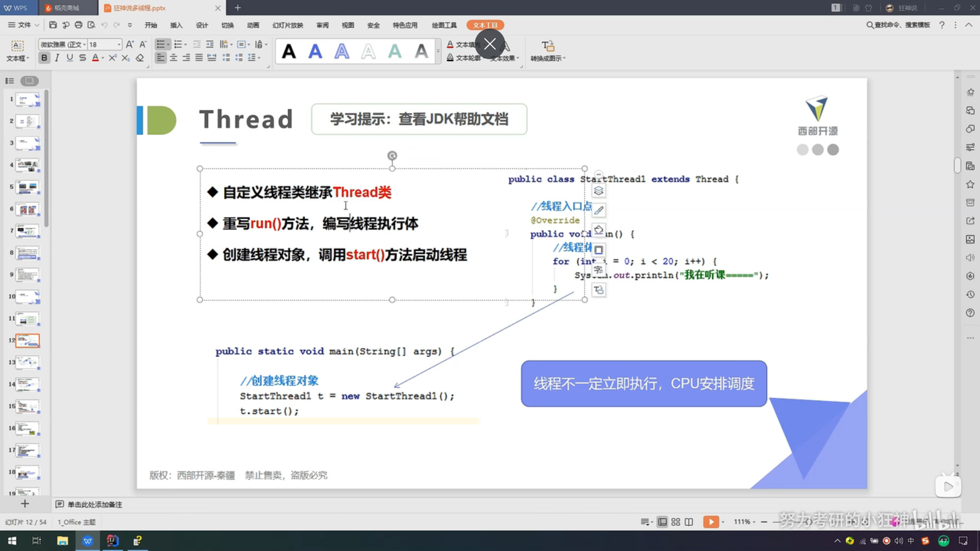Click the notes area 单击此处添加备注
980x551 pixels.
click(95, 505)
